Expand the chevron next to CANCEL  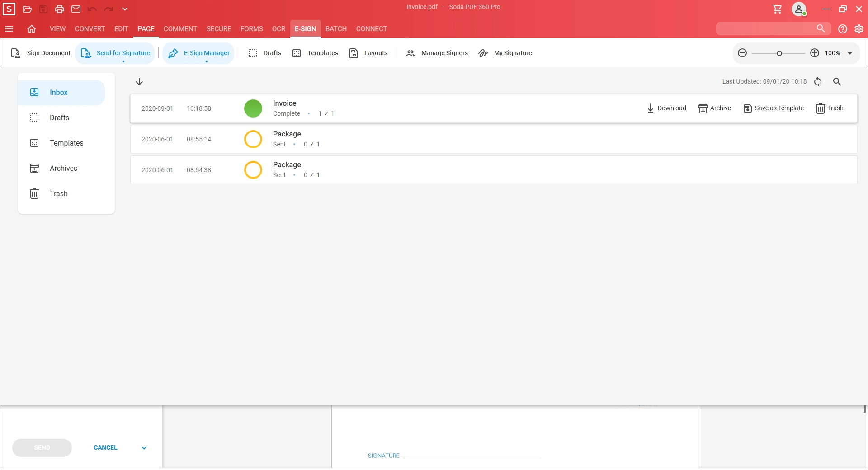pyautogui.click(x=144, y=448)
